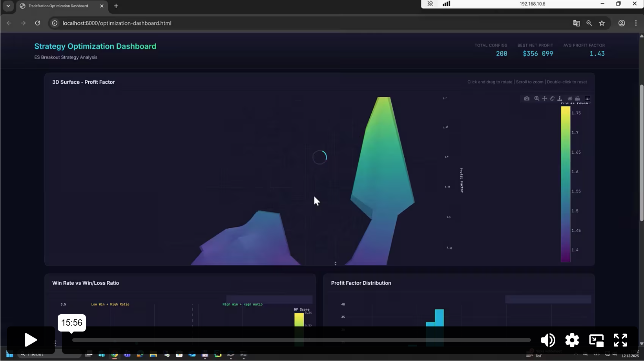Image resolution: width=644 pixels, height=361 pixels.
Task: Click the Avg Profit Factor value 1.43
Action: pyautogui.click(x=597, y=54)
